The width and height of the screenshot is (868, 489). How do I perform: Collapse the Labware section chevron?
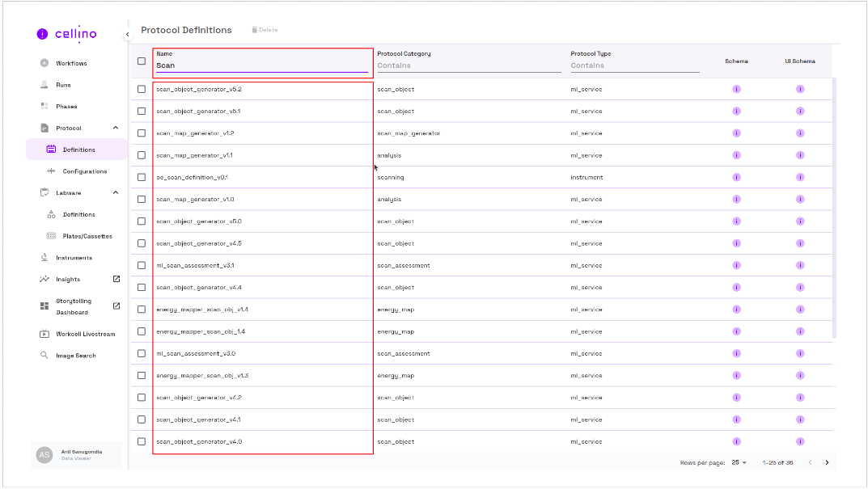point(116,192)
